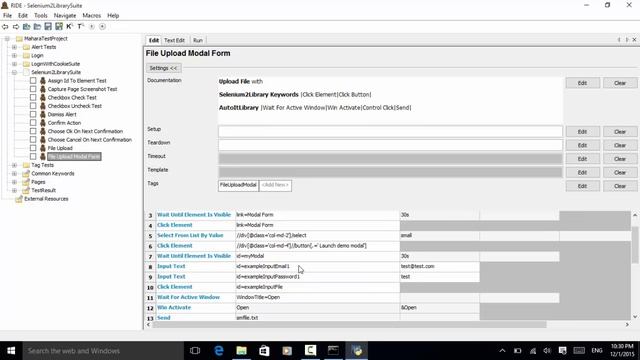The image size is (640, 360).
Task: Click the MaharaTestProject folder icon
Action: click(19, 39)
